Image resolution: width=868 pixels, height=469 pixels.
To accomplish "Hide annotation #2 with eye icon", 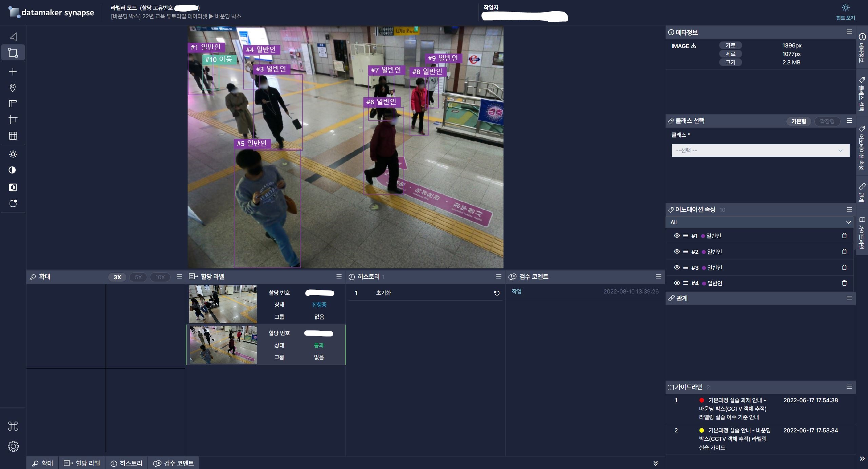I will pos(677,251).
